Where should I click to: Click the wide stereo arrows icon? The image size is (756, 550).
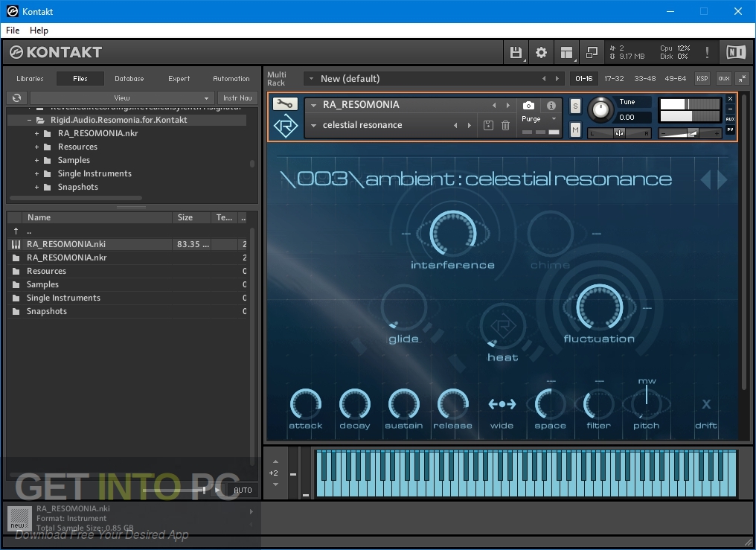tap(502, 404)
